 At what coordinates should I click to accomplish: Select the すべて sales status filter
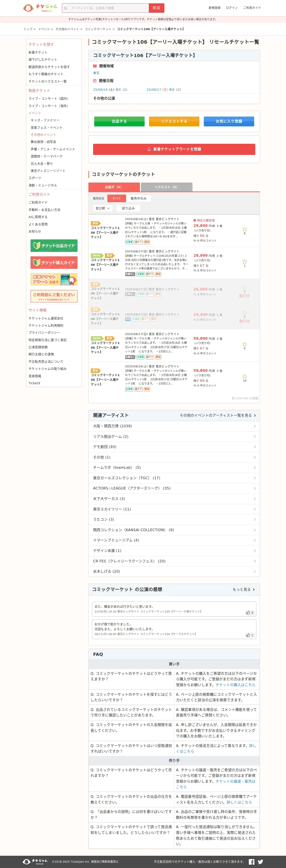pyautogui.click(x=116, y=198)
